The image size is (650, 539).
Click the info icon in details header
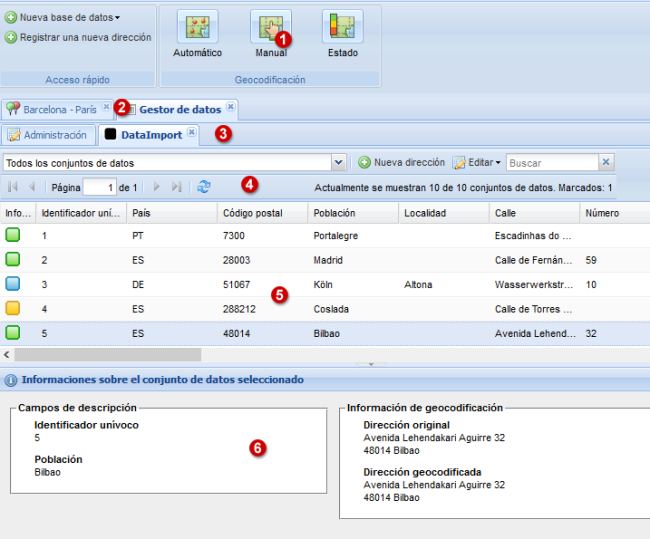point(11,380)
